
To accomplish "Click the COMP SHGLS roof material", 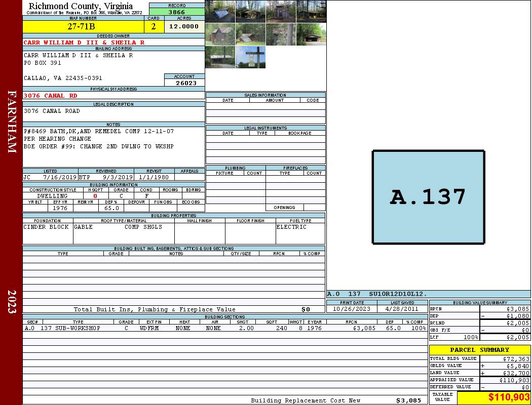I will pos(143,227).
